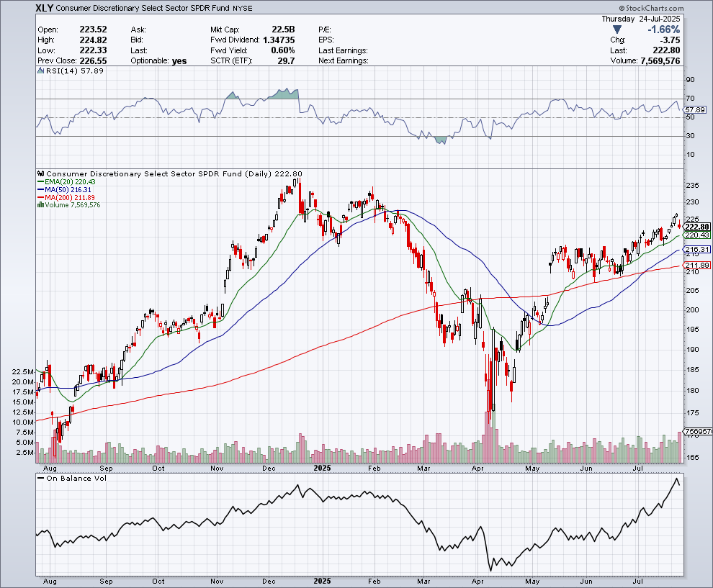
Task: Click the 7569576 volume tag on the right axis
Action: (699, 431)
